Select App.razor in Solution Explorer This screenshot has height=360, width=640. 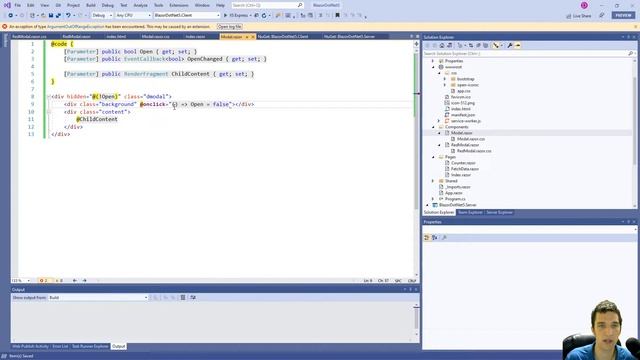(453, 193)
